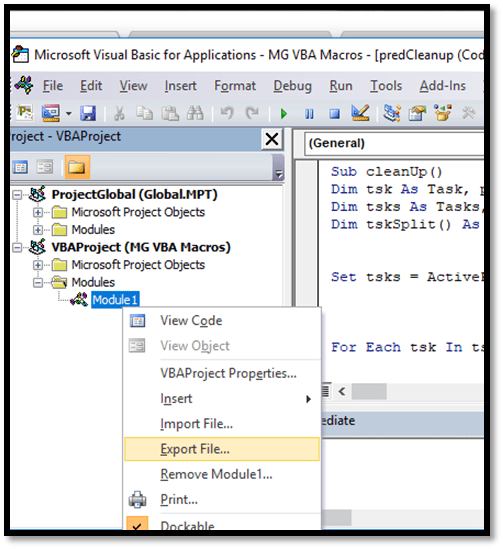Click the Insert UserForm toolbar icon
The height and width of the screenshot is (549, 503).
(x=50, y=113)
